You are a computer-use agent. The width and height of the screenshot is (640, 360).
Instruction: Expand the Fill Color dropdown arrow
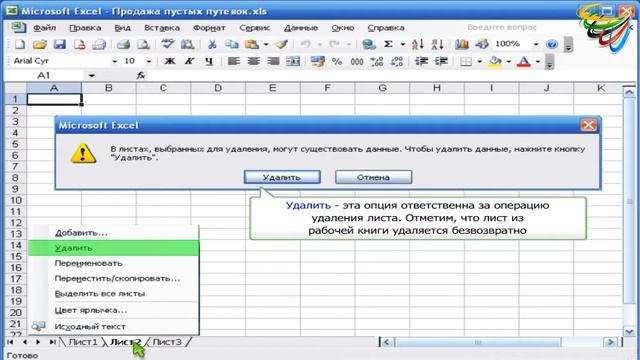coord(509,62)
